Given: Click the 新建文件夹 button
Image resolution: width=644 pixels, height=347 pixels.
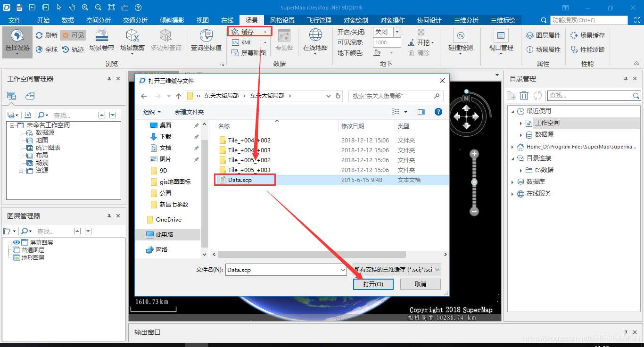Looking at the screenshot, I should tap(190, 112).
